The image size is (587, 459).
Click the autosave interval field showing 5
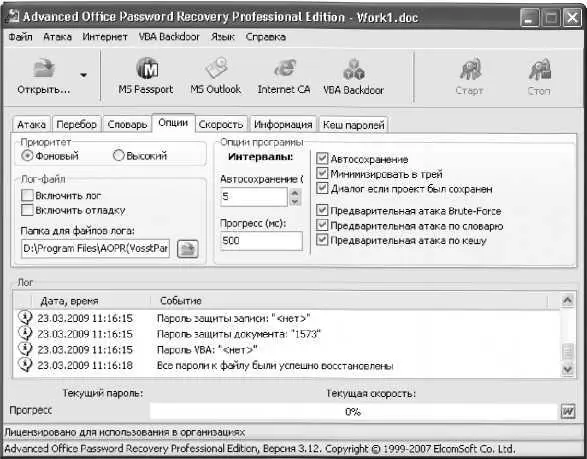[x=254, y=197]
